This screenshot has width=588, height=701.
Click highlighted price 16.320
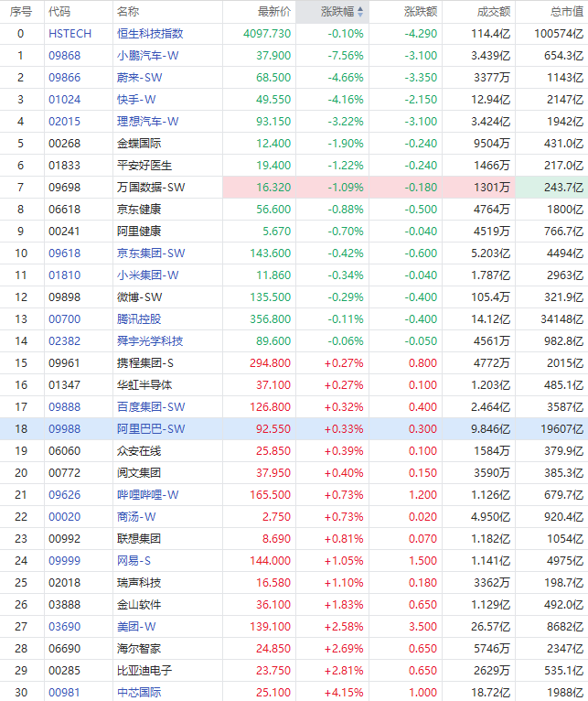pyautogui.click(x=273, y=187)
